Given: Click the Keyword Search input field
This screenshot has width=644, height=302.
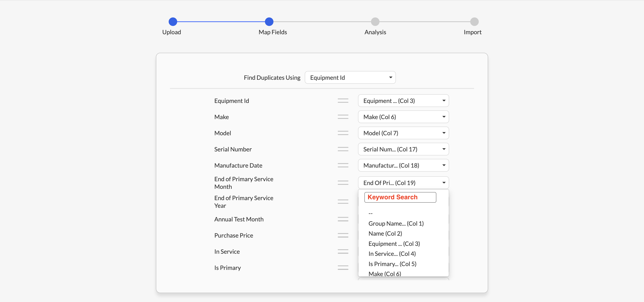Looking at the screenshot, I should coord(400,197).
